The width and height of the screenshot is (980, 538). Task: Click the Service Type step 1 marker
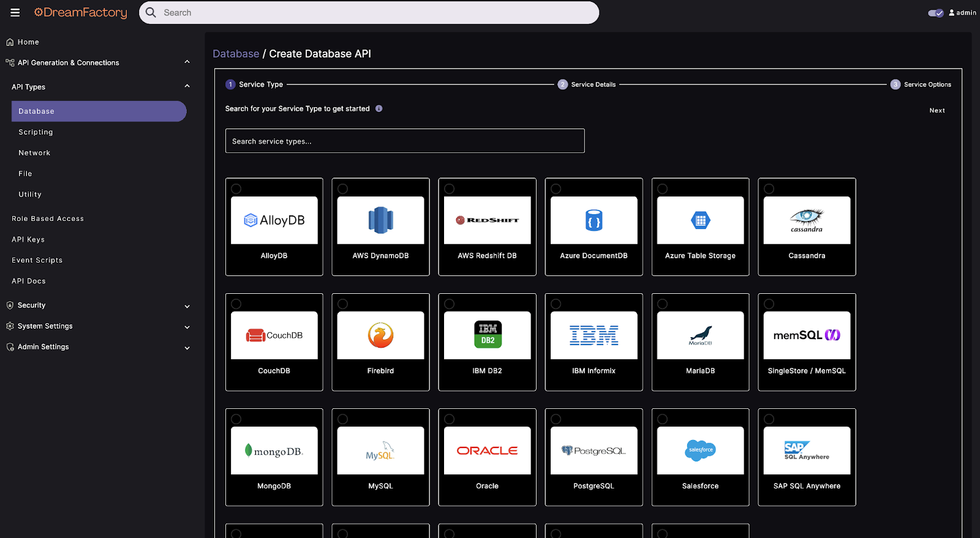(230, 84)
